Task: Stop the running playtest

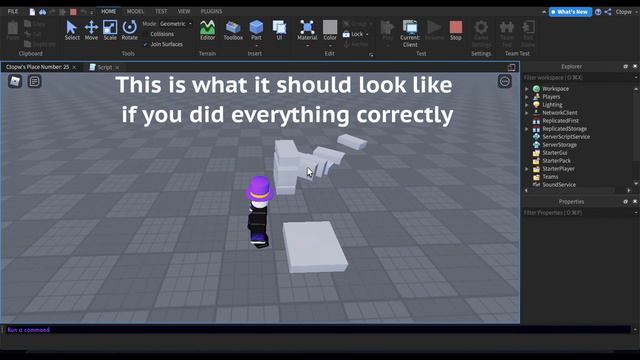Action: 456,30
